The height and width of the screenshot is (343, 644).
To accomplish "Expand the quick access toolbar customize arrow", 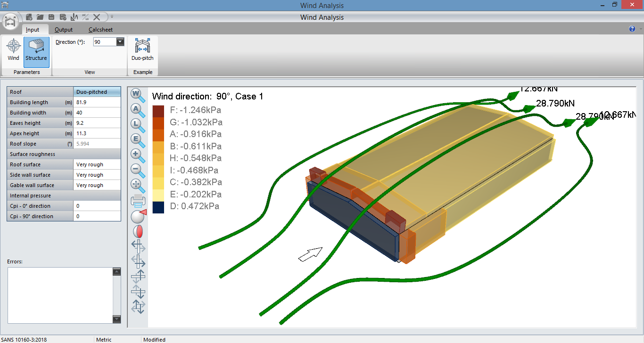I will (112, 17).
